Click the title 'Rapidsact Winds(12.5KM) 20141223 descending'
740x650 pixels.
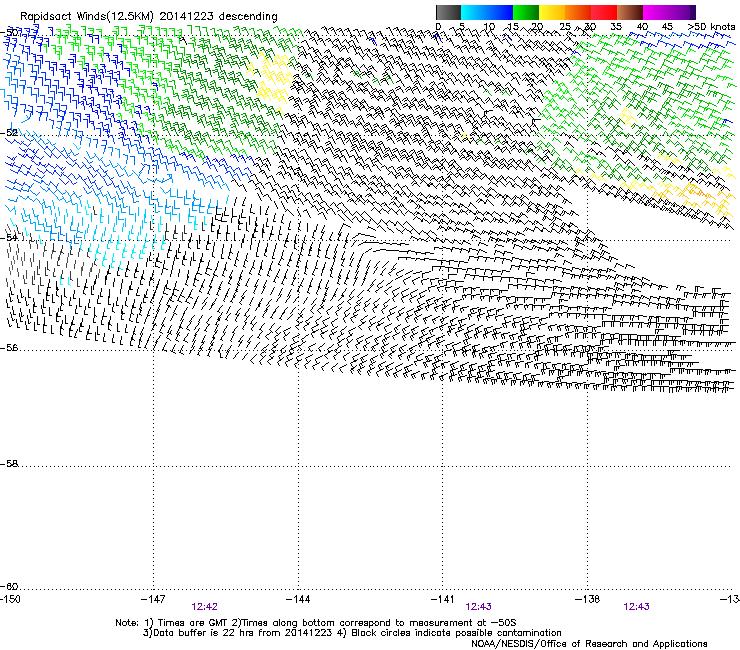click(149, 17)
